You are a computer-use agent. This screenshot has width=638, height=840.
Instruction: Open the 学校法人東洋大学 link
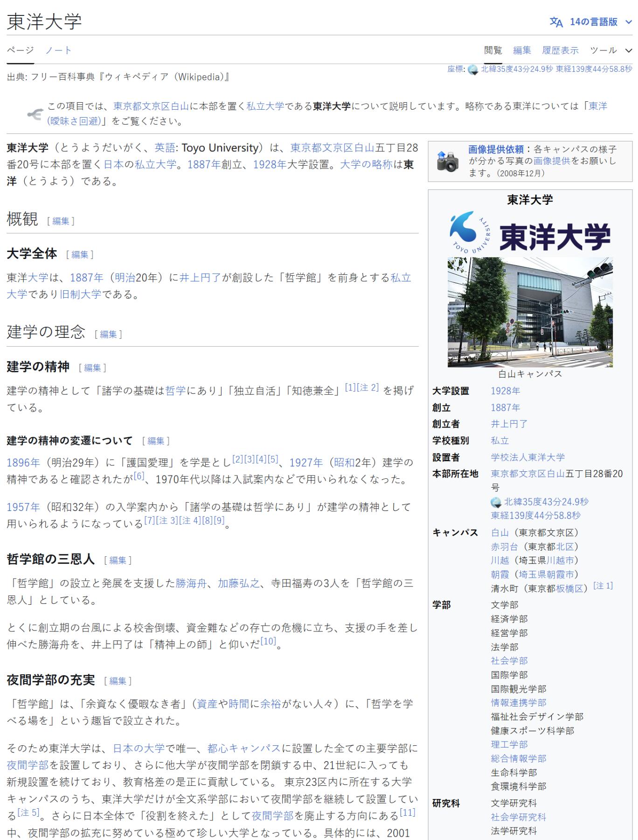[x=527, y=457]
